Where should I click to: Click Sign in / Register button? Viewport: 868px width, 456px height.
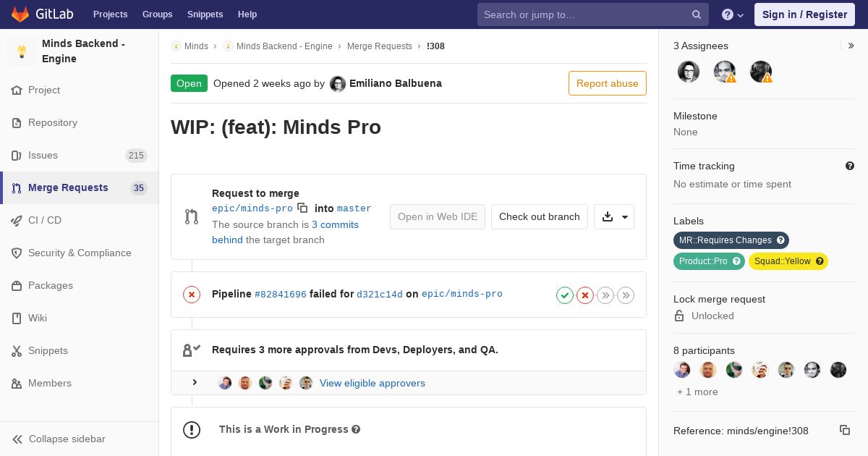click(x=804, y=14)
